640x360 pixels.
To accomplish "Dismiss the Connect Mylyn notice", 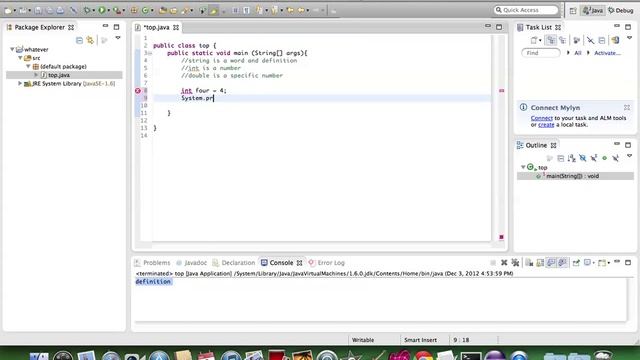I will click(627, 107).
